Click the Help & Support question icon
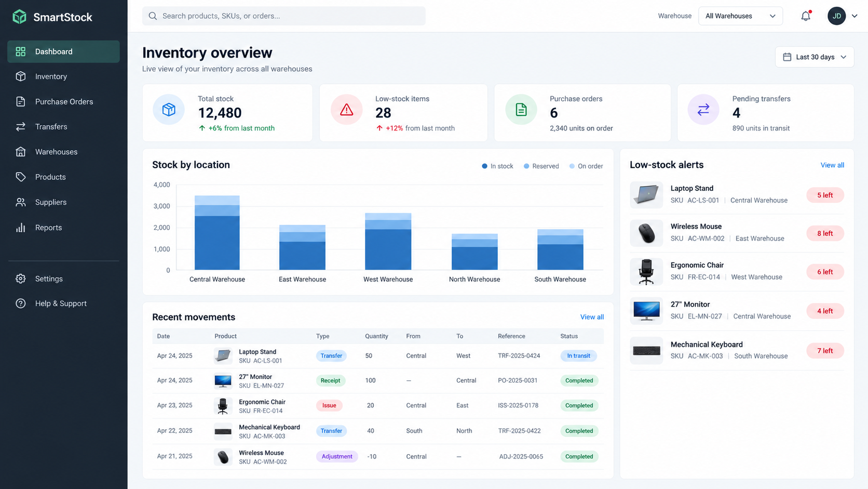Screen dimensions: 868x489 [x=21, y=303]
